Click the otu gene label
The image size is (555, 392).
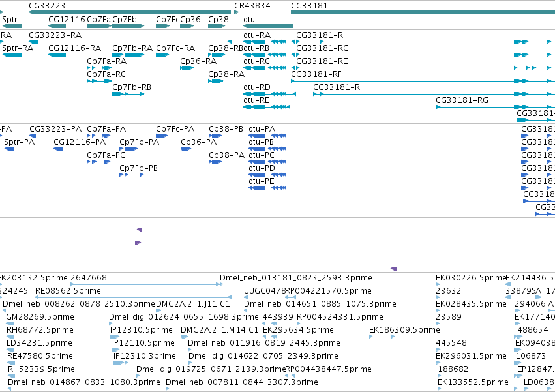(249, 20)
